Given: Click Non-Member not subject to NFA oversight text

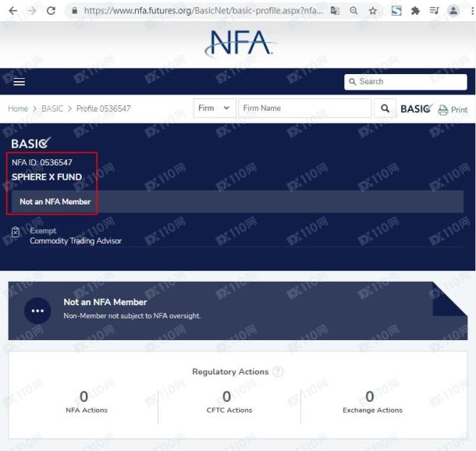Looking at the screenshot, I should [132, 316].
